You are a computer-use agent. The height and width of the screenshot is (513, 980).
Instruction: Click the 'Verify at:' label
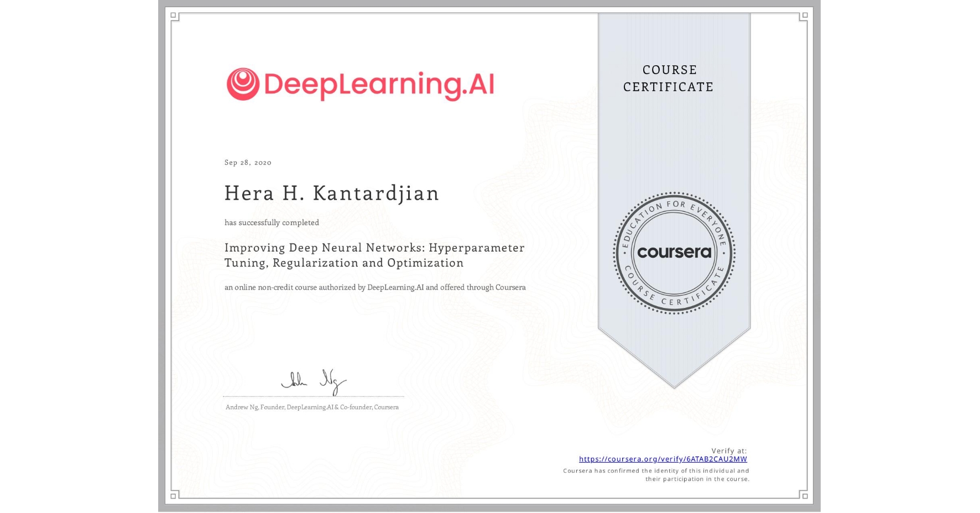coord(728,449)
